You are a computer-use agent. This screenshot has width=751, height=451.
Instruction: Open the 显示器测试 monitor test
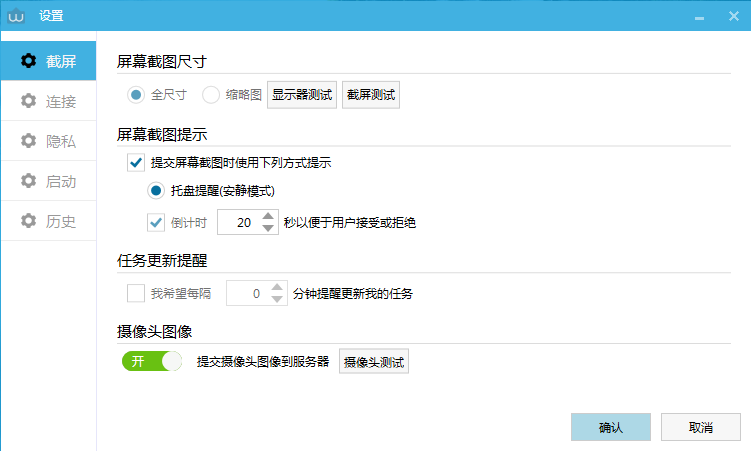(302, 95)
